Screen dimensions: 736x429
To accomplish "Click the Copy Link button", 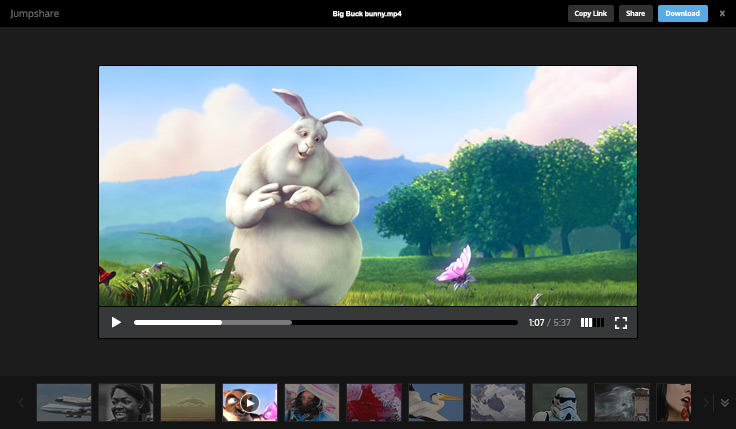I will tap(590, 14).
